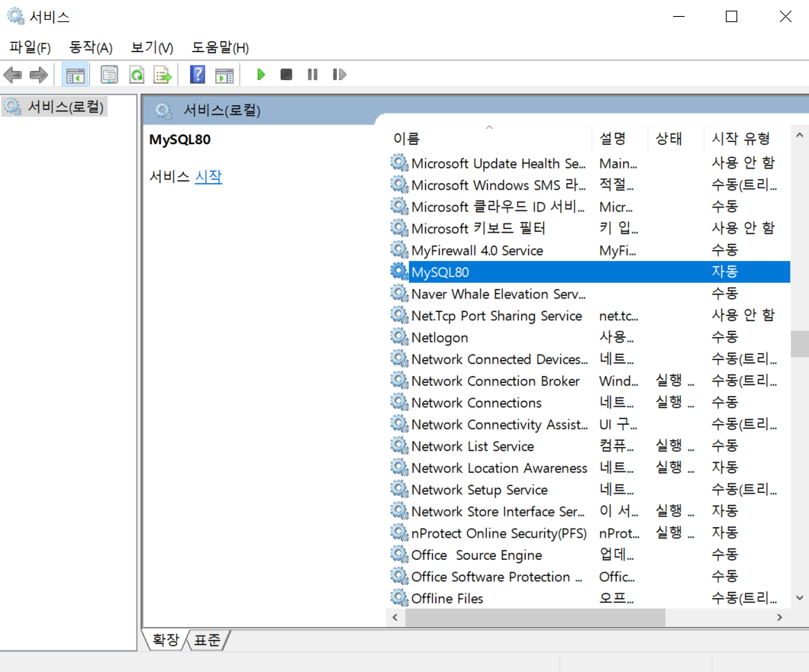Open the 파일(F) menu
The height and width of the screenshot is (672, 809).
[x=30, y=47]
